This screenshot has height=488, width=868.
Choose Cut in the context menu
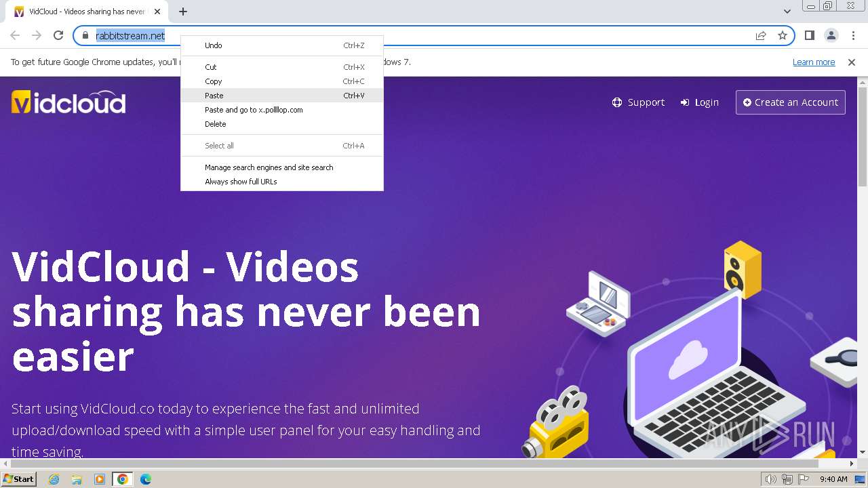282,67
